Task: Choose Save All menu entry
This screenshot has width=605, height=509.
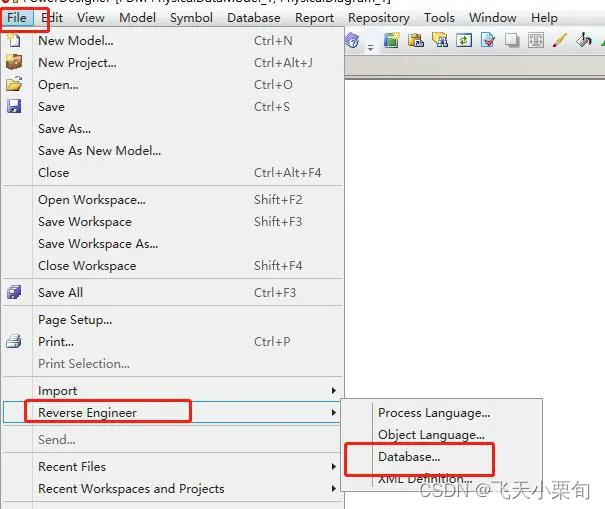Action: (173, 293)
